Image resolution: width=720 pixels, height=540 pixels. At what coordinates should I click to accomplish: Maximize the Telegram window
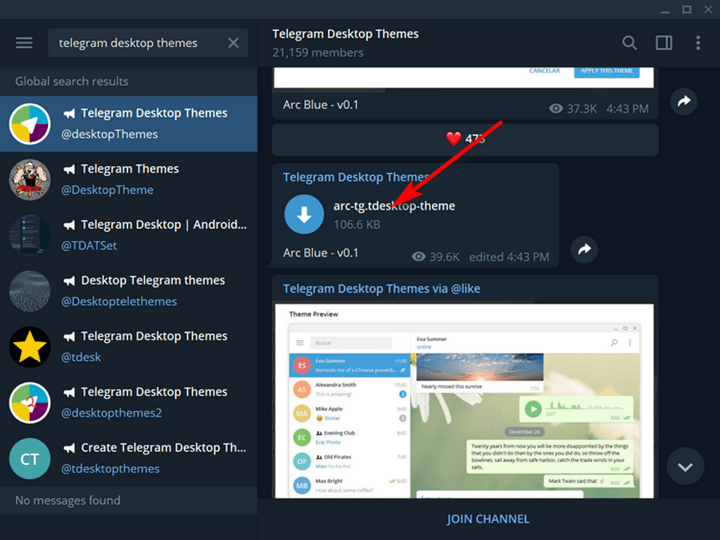click(x=686, y=10)
